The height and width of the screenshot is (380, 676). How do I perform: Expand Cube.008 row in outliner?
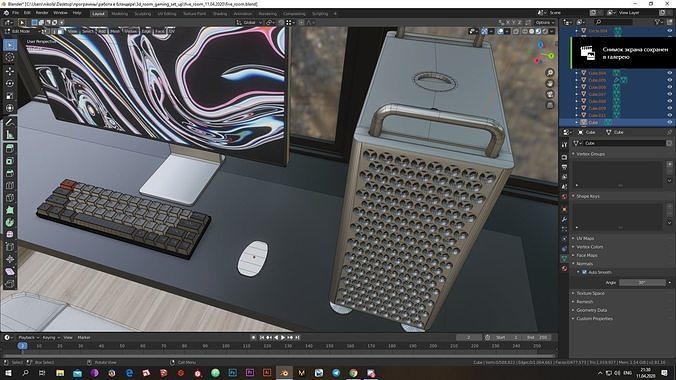pos(576,101)
